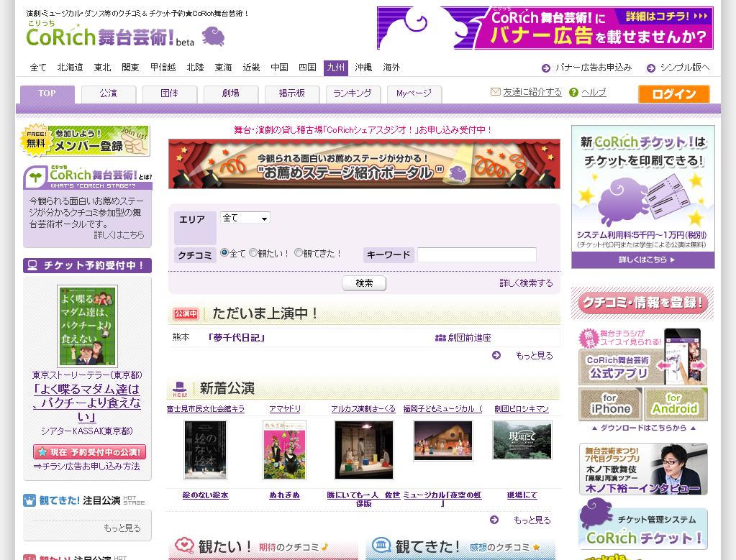Click the envelope icon for 友達に紹介する
736x560 pixels.
click(x=495, y=92)
